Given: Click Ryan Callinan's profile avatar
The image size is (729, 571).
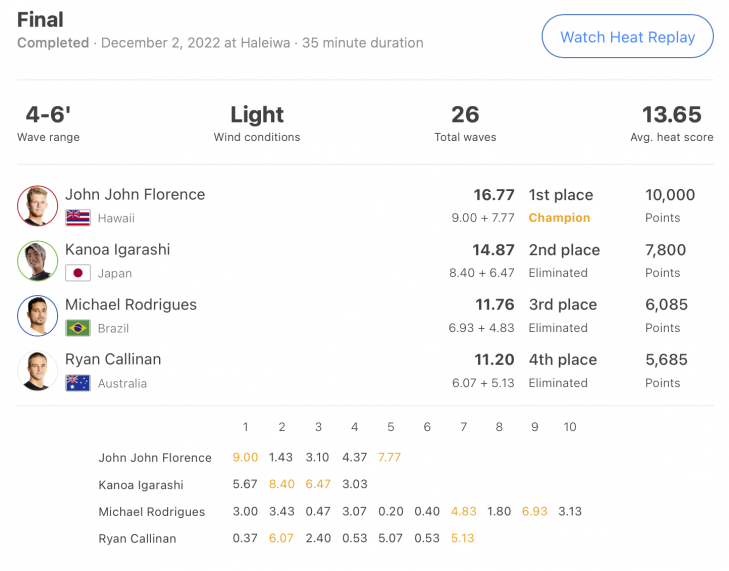Looking at the screenshot, I should tap(38, 371).
